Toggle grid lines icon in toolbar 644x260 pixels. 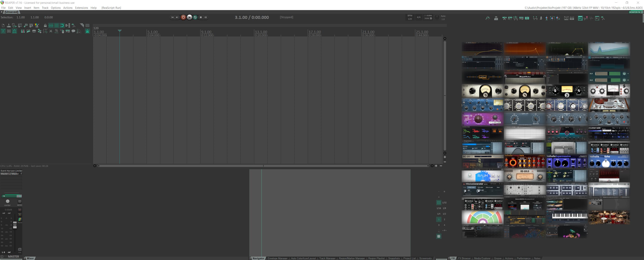click(57, 25)
